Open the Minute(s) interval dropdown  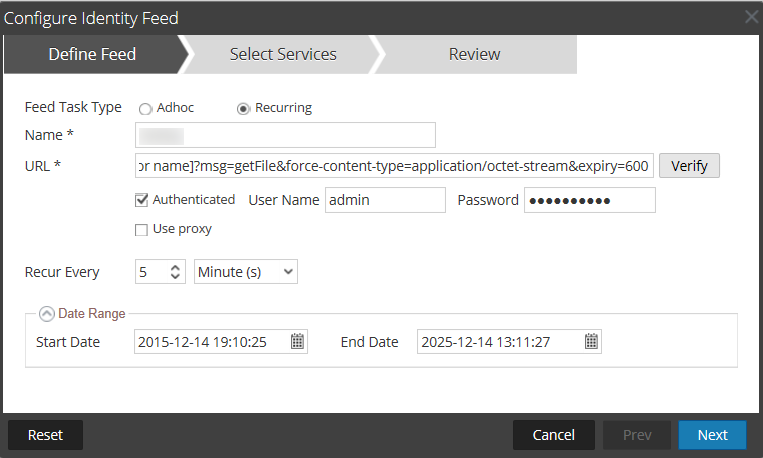point(246,271)
